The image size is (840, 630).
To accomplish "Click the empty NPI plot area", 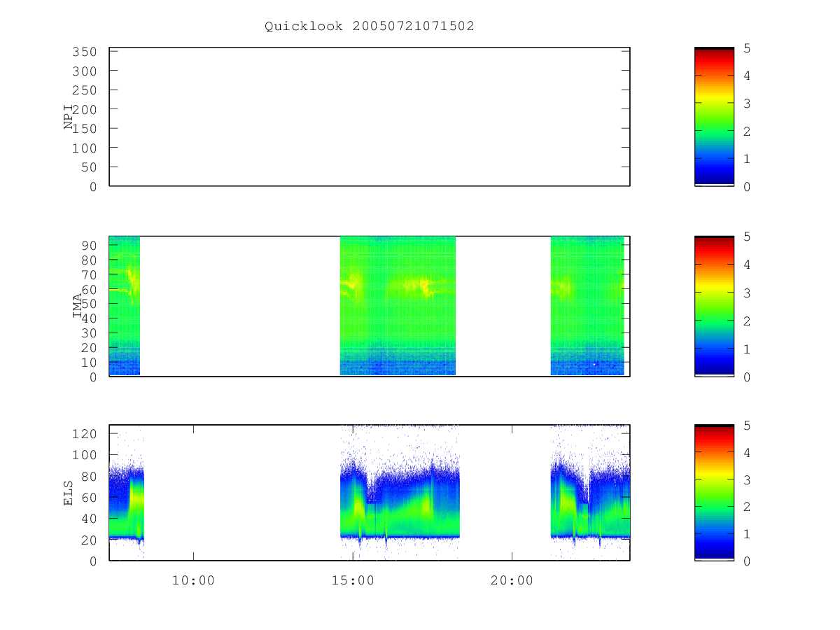I will 370,117.
